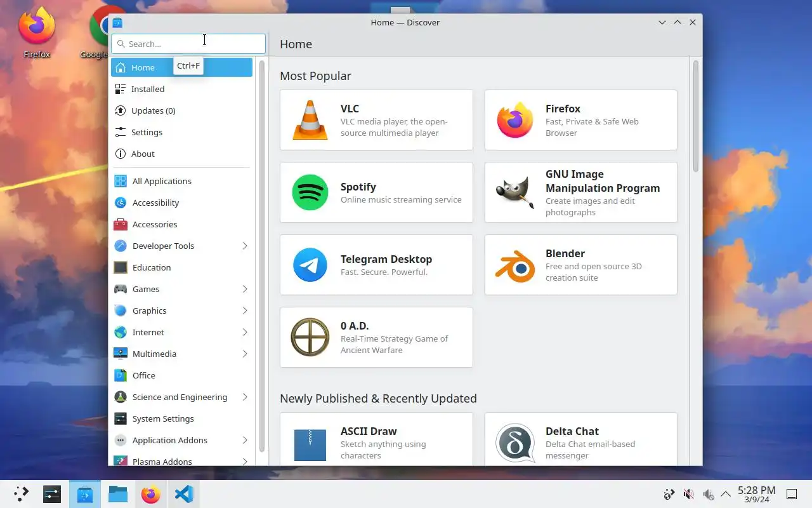Select the Firefox card title text

point(563,109)
